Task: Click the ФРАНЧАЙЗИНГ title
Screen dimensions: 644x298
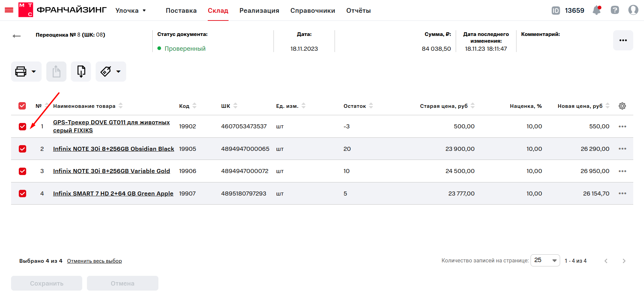Action: (72, 10)
